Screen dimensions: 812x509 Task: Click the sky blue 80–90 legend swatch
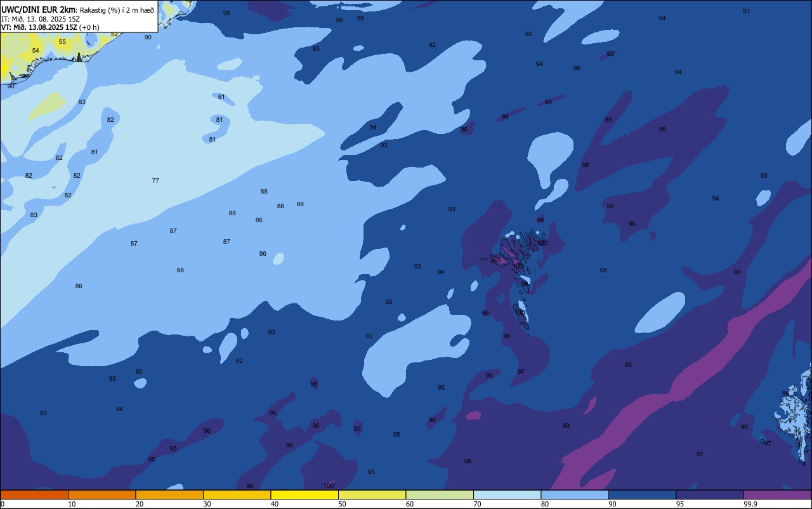pos(575,494)
